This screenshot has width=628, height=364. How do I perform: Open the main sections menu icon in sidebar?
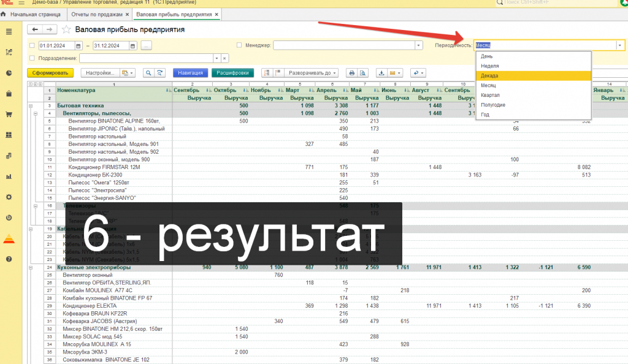coord(9,32)
